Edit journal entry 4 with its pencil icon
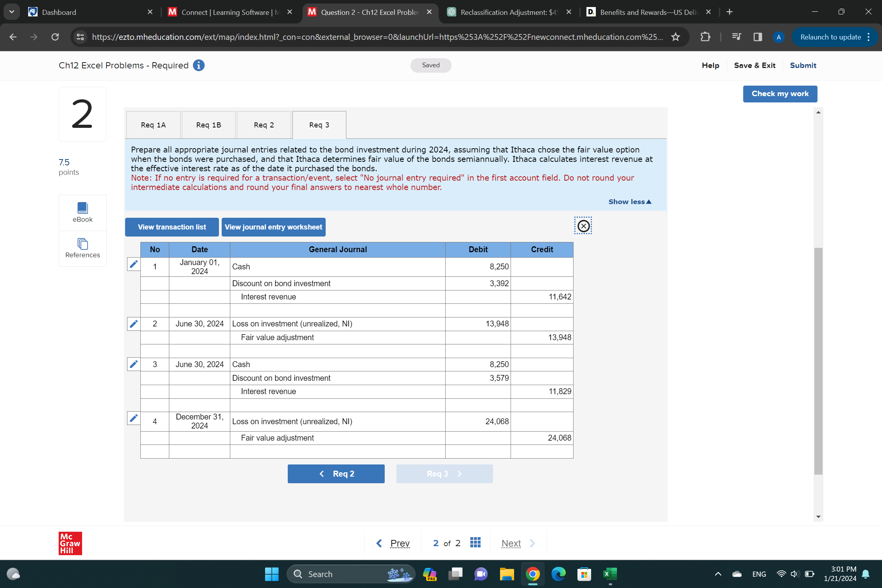This screenshot has height=588, width=882. (133, 418)
